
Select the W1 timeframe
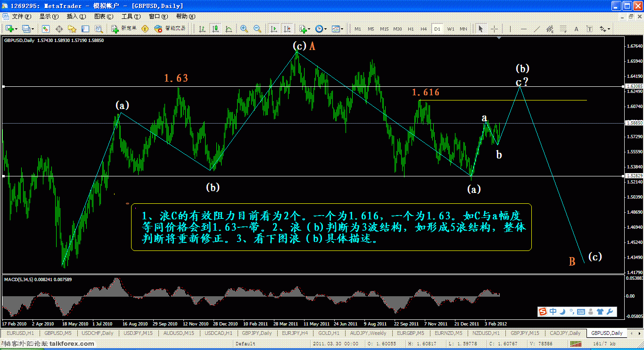pos(451,29)
